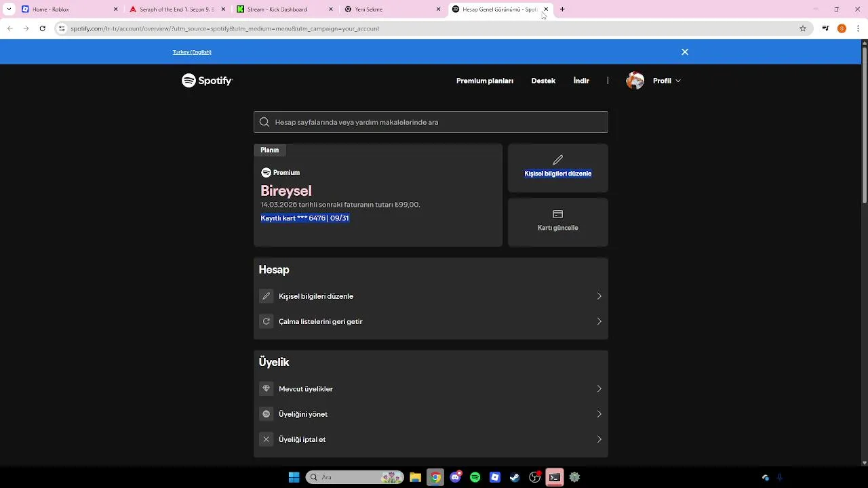Switch to Seraph of the End tab

[x=176, y=9]
